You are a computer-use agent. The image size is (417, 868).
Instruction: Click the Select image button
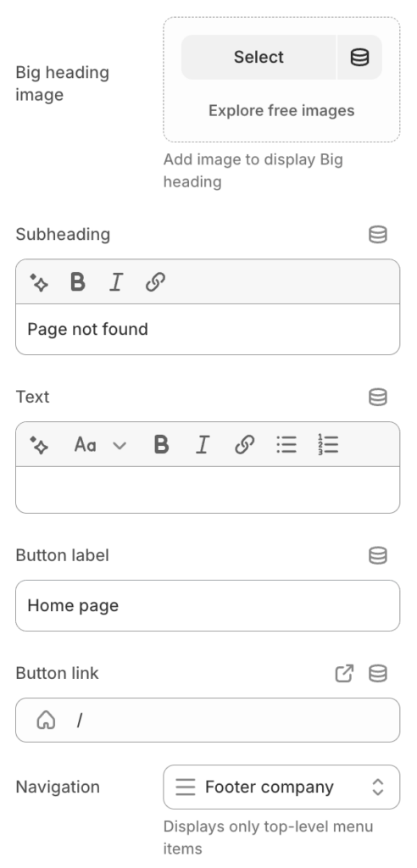click(x=259, y=57)
